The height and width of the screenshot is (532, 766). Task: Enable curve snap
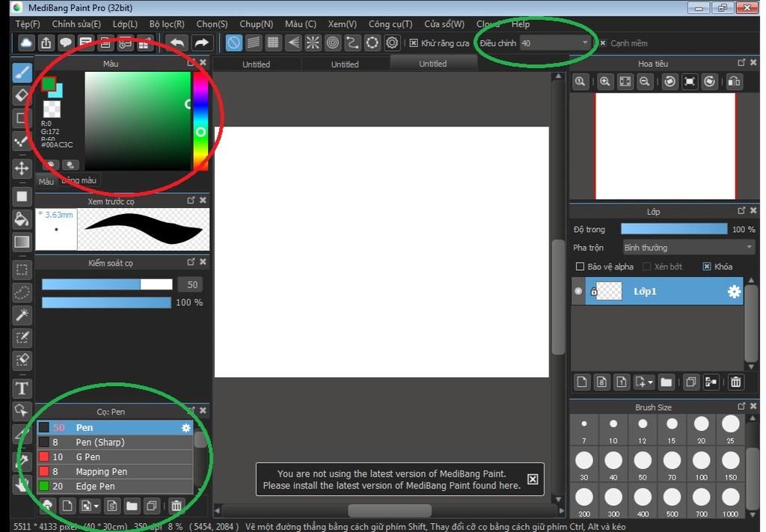(x=352, y=43)
